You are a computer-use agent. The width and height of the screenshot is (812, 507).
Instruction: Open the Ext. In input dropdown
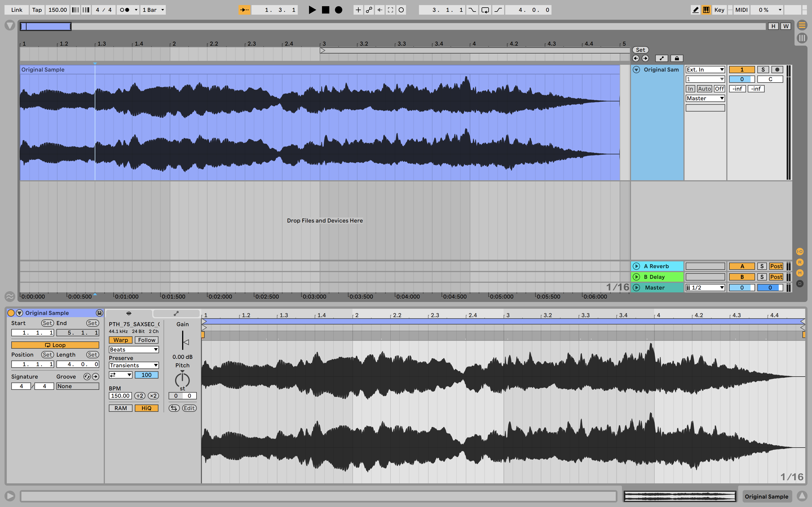(705, 69)
